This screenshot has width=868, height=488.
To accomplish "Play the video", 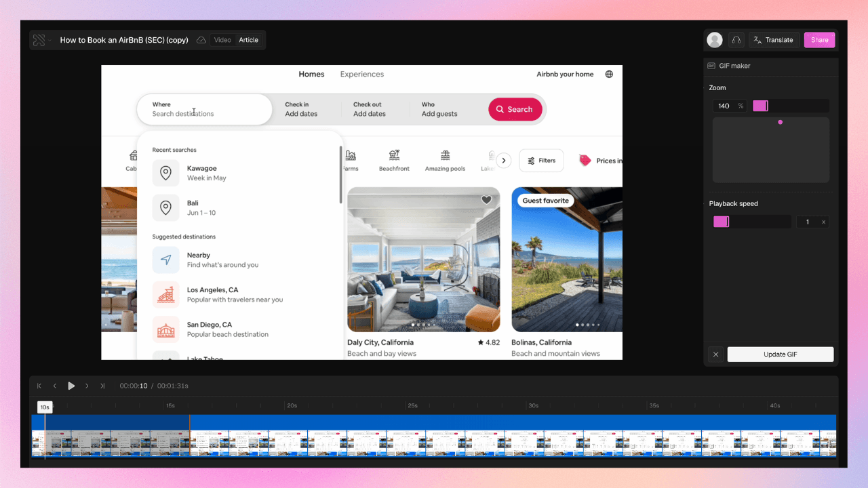I will 71,386.
